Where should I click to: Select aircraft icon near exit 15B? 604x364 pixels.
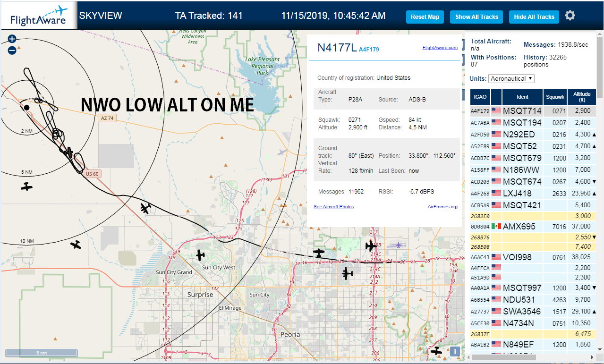point(371,245)
